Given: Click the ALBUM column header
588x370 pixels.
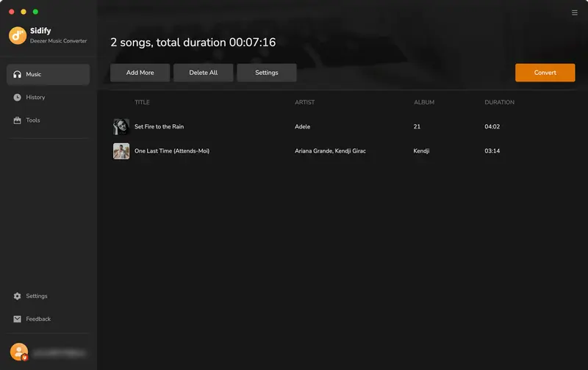Looking at the screenshot, I should [x=424, y=102].
